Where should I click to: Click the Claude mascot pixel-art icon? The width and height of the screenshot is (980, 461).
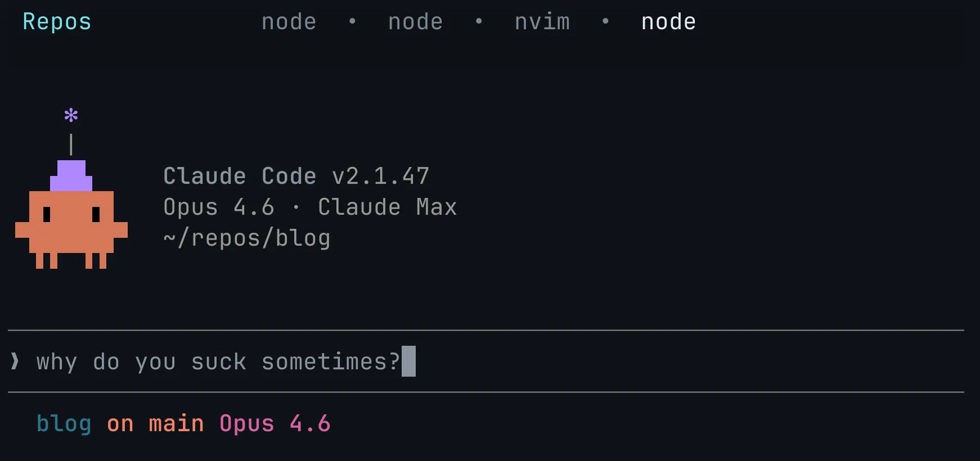point(70,225)
